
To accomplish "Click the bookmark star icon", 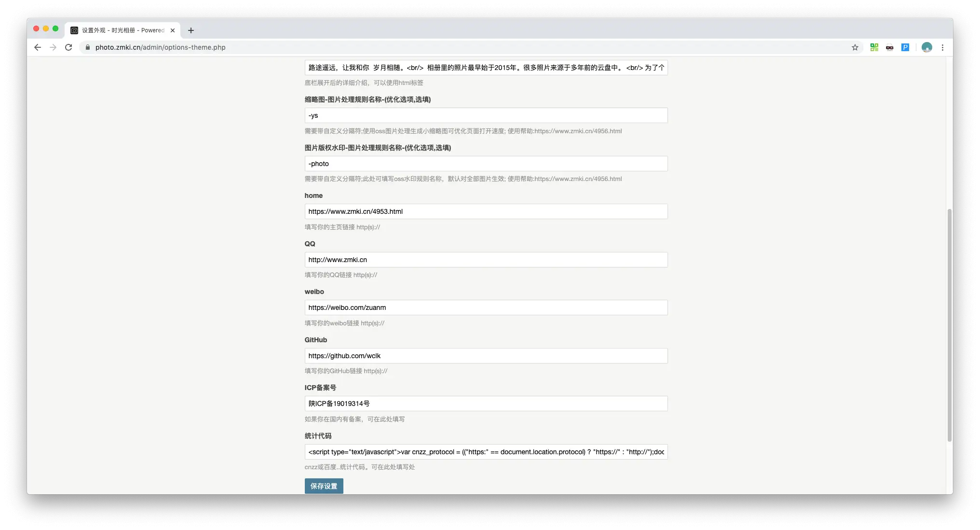I will (855, 47).
